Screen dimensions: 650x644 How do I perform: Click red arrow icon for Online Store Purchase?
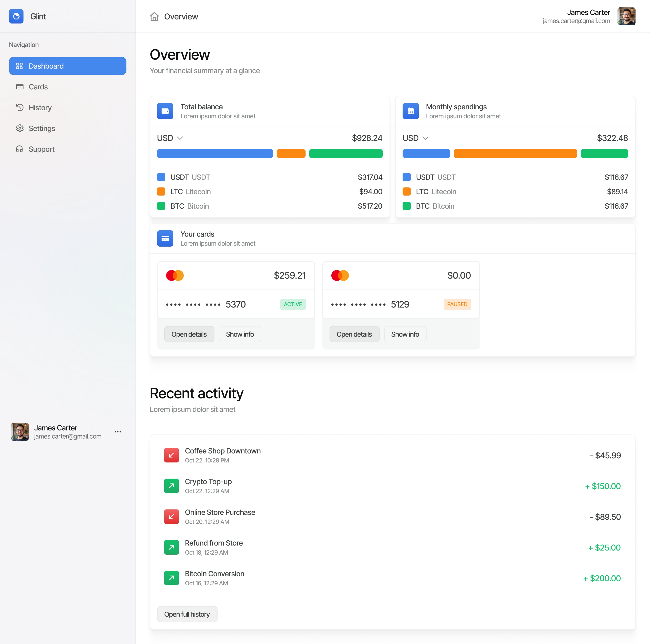pyautogui.click(x=171, y=517)
